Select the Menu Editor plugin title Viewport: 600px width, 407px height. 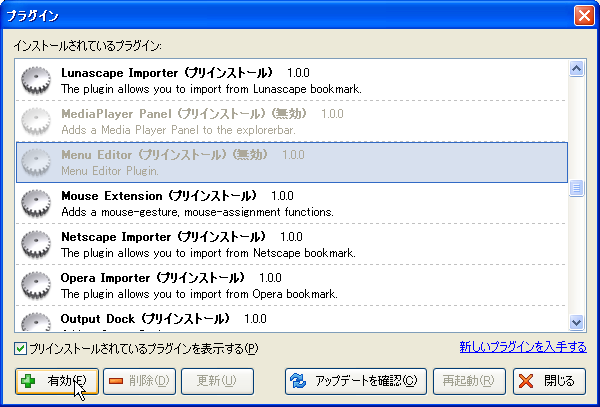[x=165, y=155]
